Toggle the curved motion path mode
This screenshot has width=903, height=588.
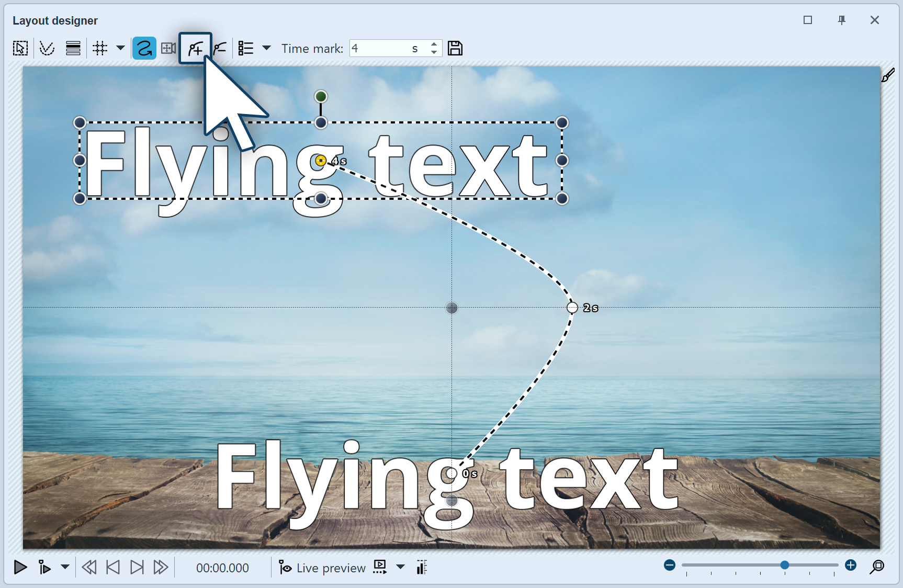pos(144,48)
